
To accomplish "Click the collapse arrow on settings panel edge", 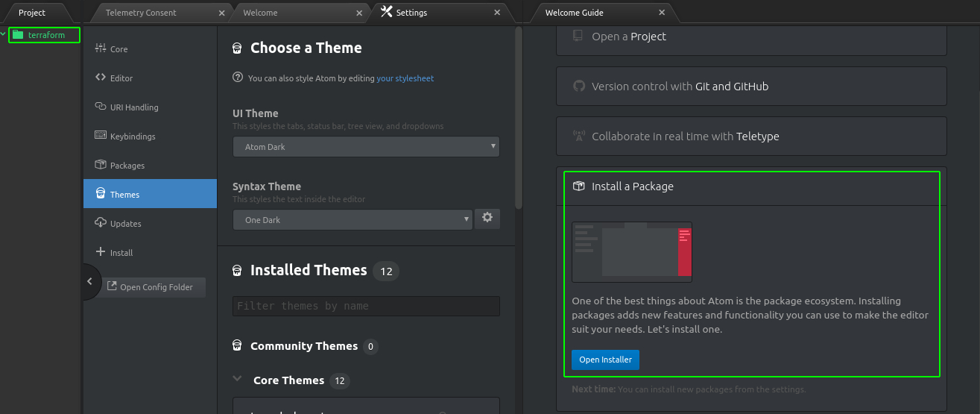I will (x=89, y=281).
